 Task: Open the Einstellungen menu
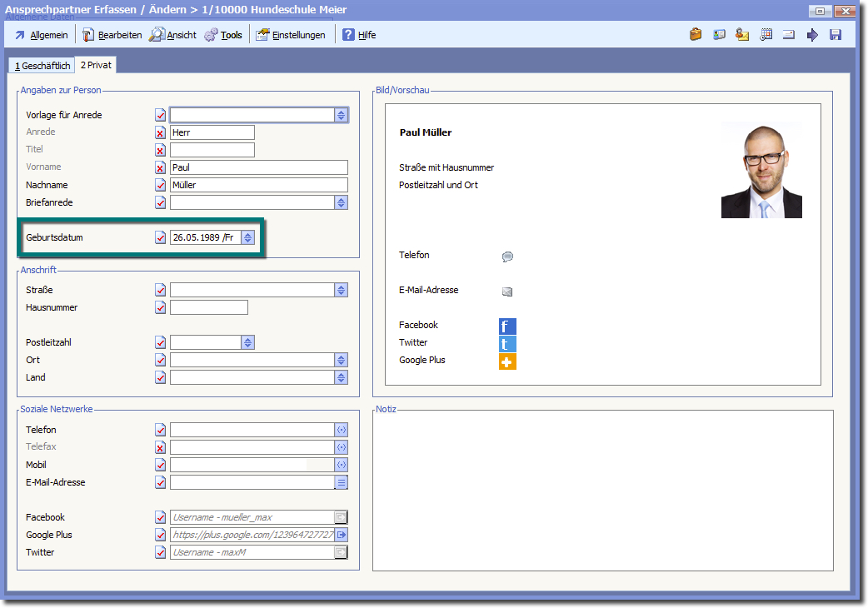[x=290, y=35]
